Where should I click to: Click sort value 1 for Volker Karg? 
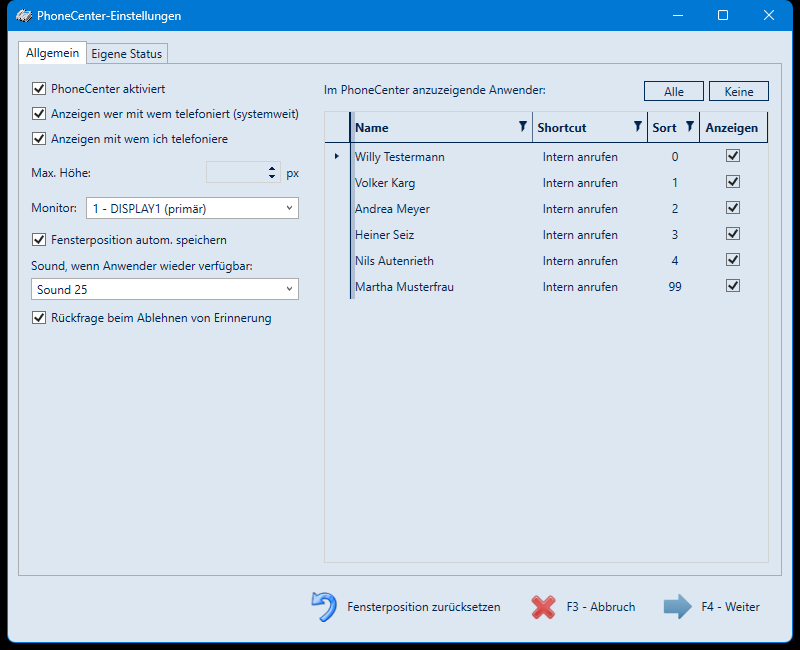coord(674,183)
